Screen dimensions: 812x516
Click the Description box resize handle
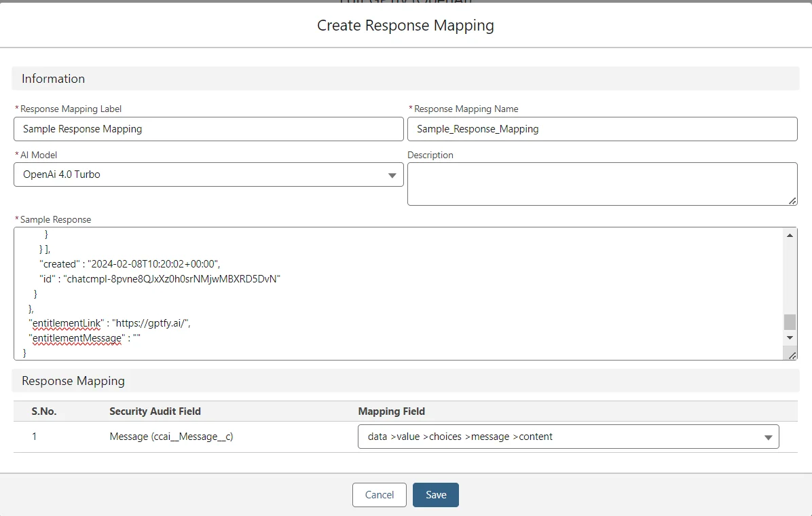click(x=792, y=200)
